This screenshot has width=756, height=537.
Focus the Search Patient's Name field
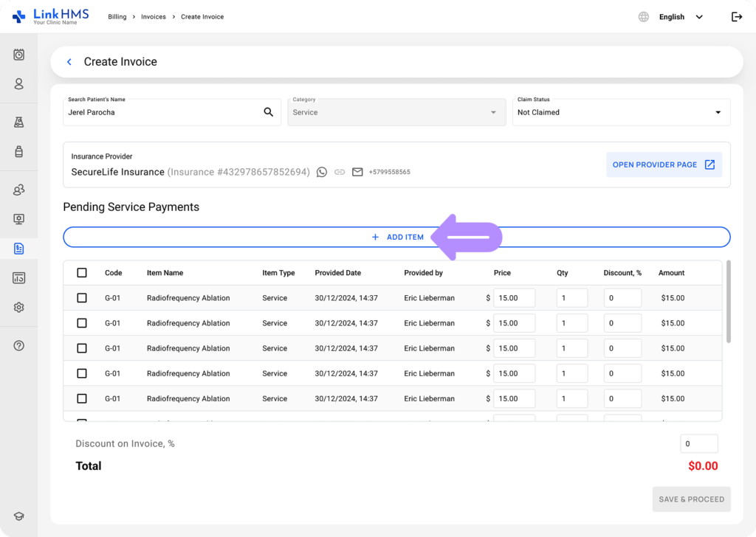[x=171, y=112]
